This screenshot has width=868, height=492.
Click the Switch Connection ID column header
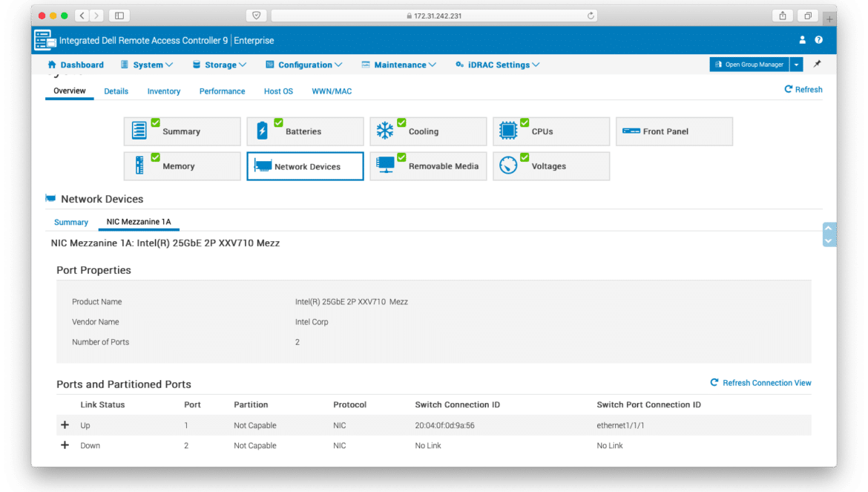457,404
